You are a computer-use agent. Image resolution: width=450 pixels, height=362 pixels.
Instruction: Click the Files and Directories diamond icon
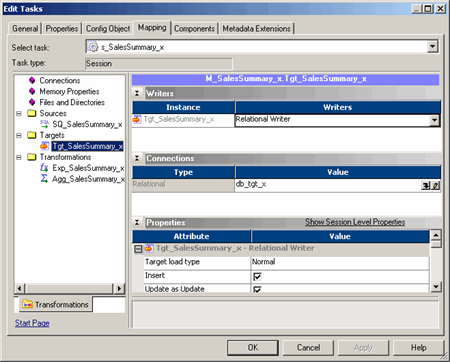[x=32, y=102]
